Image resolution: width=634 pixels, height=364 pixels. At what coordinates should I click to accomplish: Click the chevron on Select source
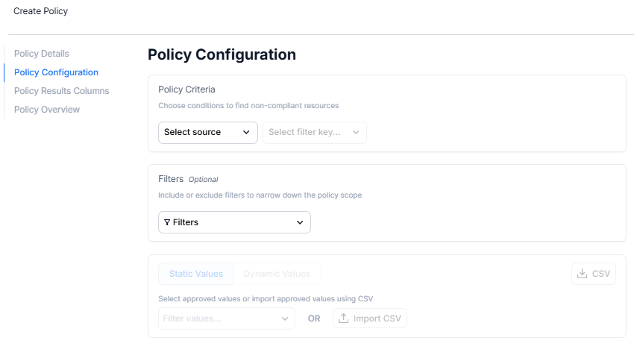click(246, 132)
